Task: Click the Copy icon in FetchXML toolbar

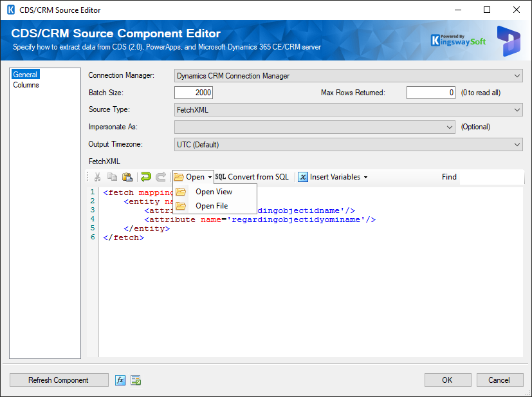Action: (x=112, y=177)
